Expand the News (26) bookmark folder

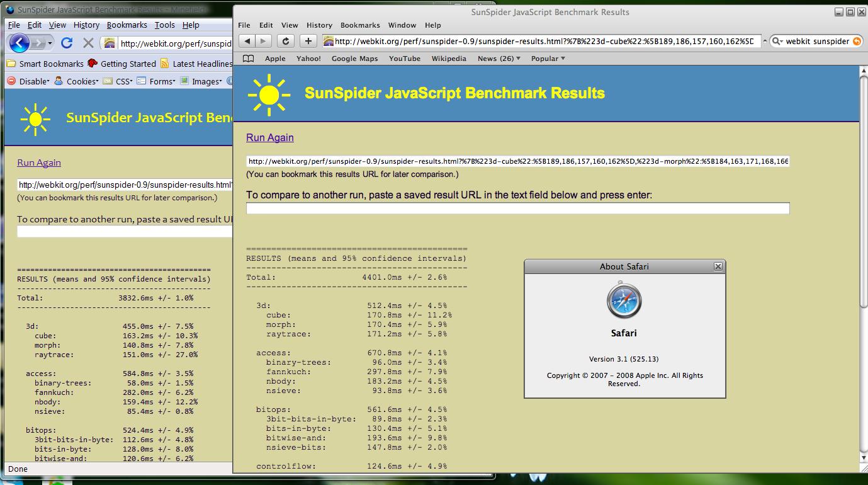coord(499,59)
